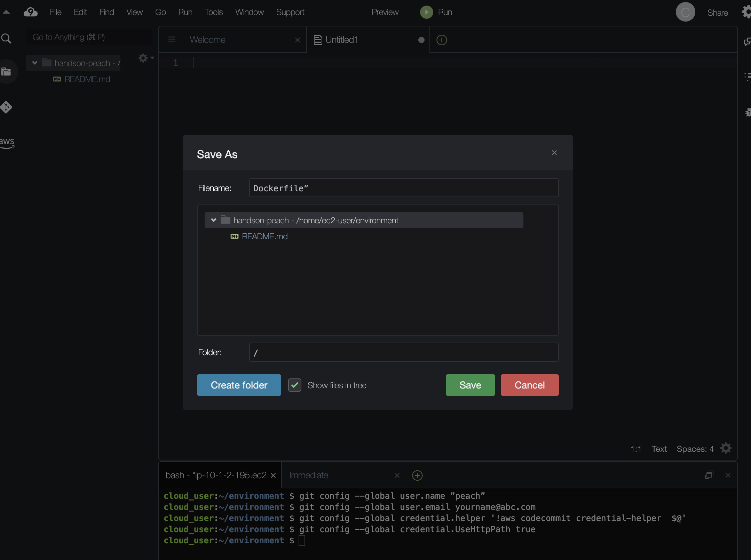Click the Create folder button
This screenshot has width=751, height=560.
coord(239,385)
